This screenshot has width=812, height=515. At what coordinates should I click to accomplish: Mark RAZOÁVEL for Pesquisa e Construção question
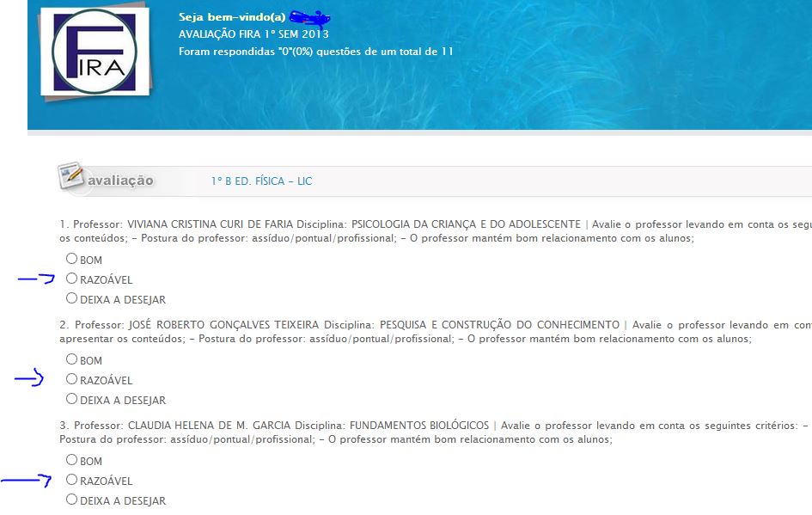point(71,379)
